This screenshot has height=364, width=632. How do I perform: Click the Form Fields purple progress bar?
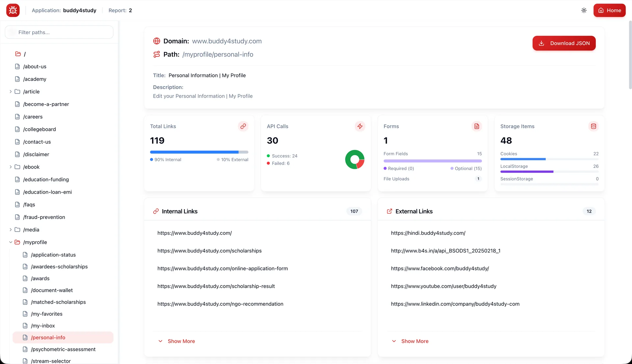coord(433,161)
